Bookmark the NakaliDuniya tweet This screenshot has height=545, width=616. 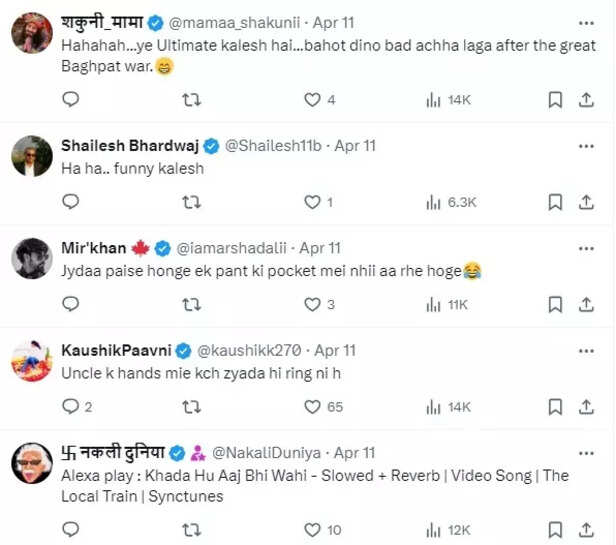pos(555,530)
